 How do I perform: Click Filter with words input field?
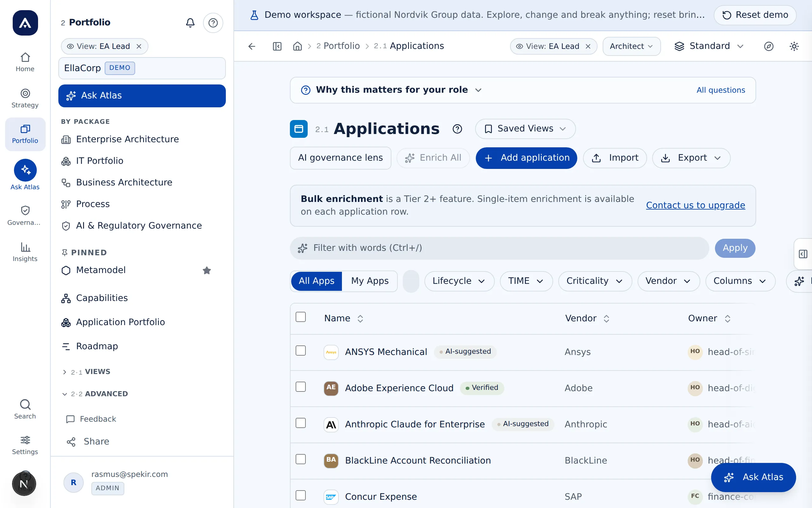(x=499, y=248)
